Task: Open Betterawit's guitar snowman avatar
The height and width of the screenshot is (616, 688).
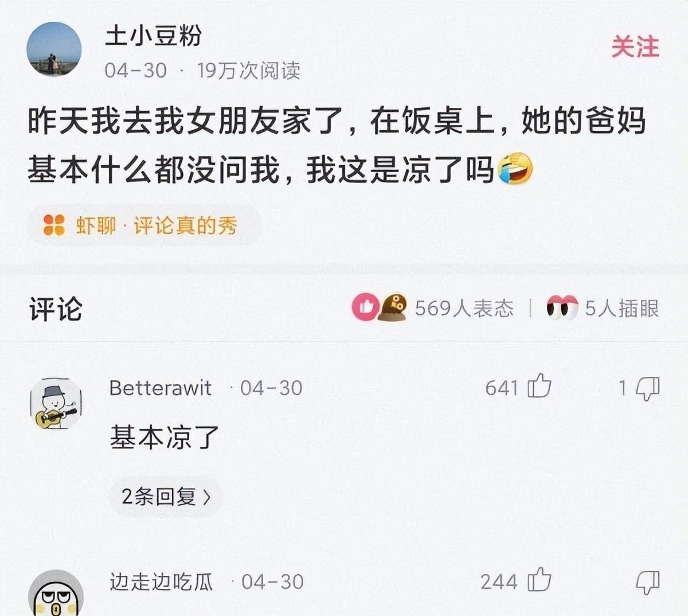Action: 56,404
